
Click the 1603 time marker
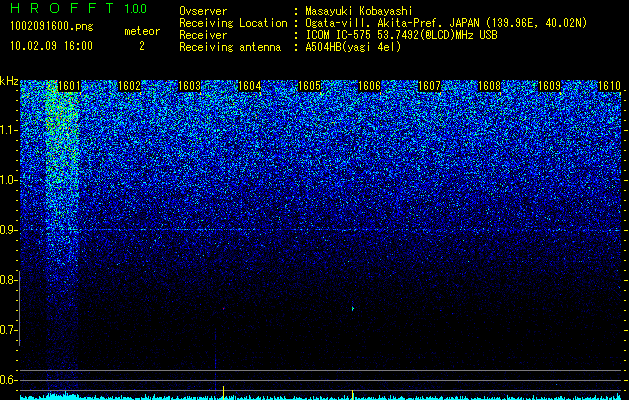click(x=189, y=86)
